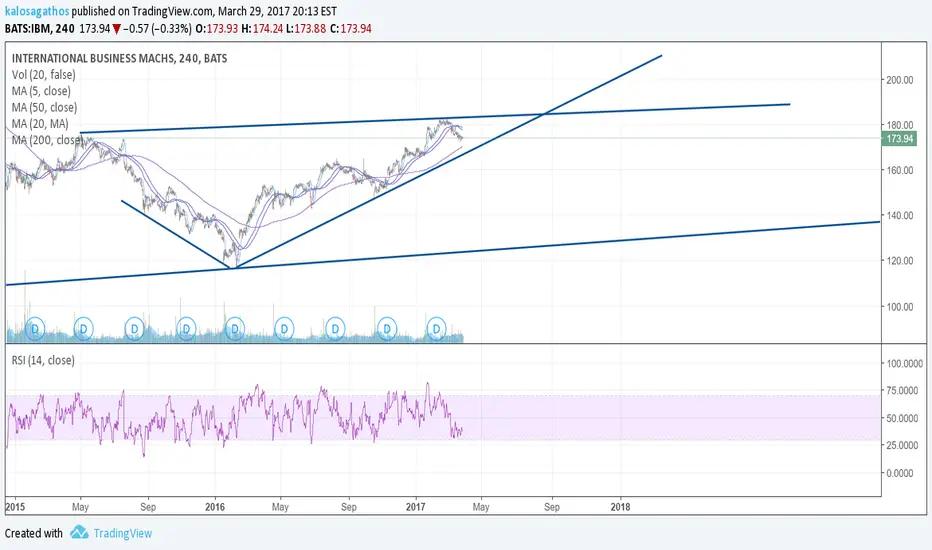Screen dimensions: 932x550
Task: Click the 100.00 price axis label
Action: pyautogui.click(x=899, y=307)
